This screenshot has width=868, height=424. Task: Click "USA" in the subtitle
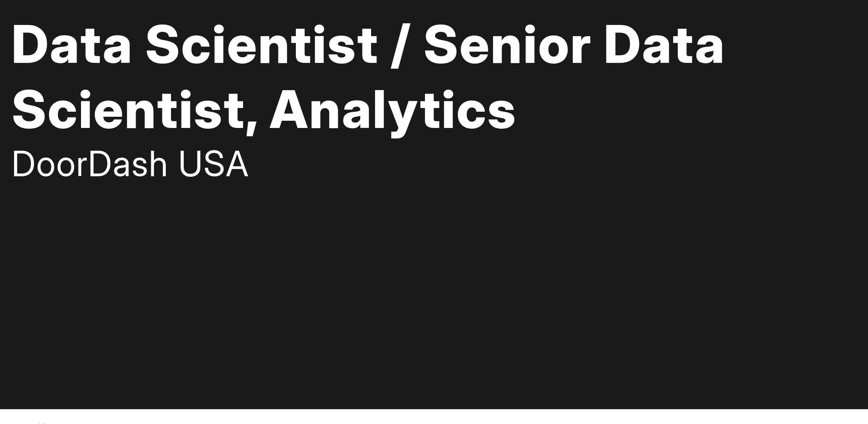pos(213,164)
